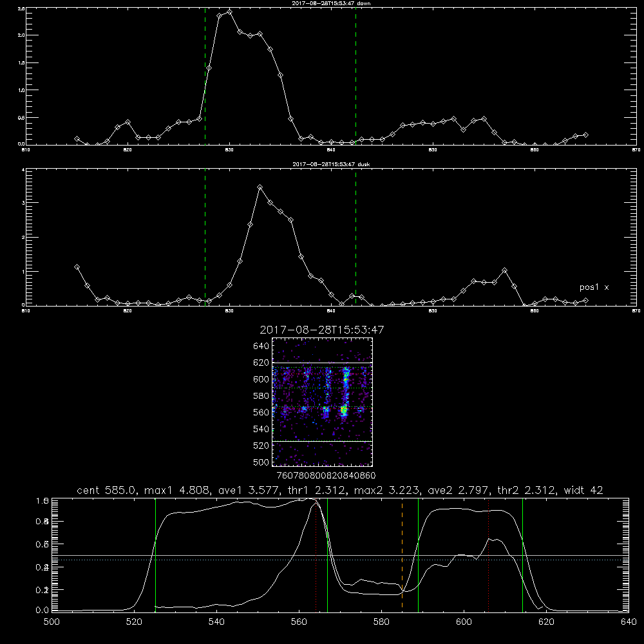Viewport: 644px width, 644px height.
Task: Click x-axis label 870 under the dawn plot
Action: pyautogui.click(x=636, y=150)
